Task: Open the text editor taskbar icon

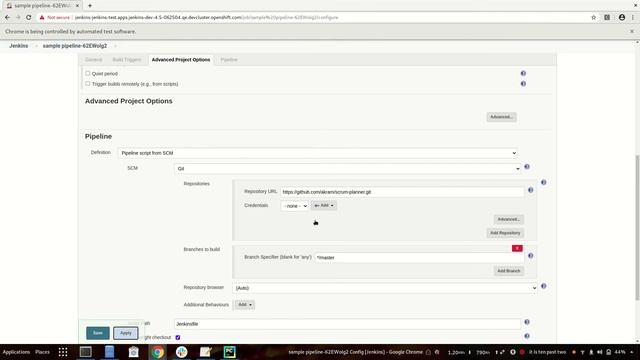Action: click(x=205, y=352)
